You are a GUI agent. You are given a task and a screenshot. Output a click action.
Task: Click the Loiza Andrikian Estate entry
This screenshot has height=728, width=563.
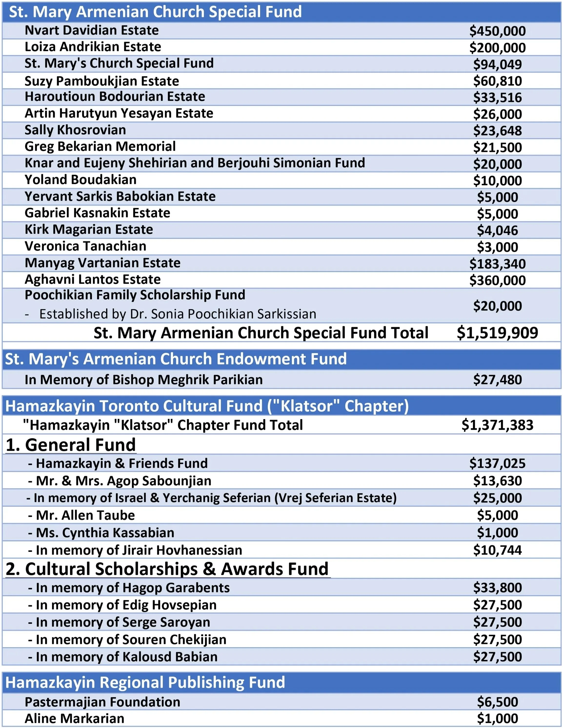point(93,47)
